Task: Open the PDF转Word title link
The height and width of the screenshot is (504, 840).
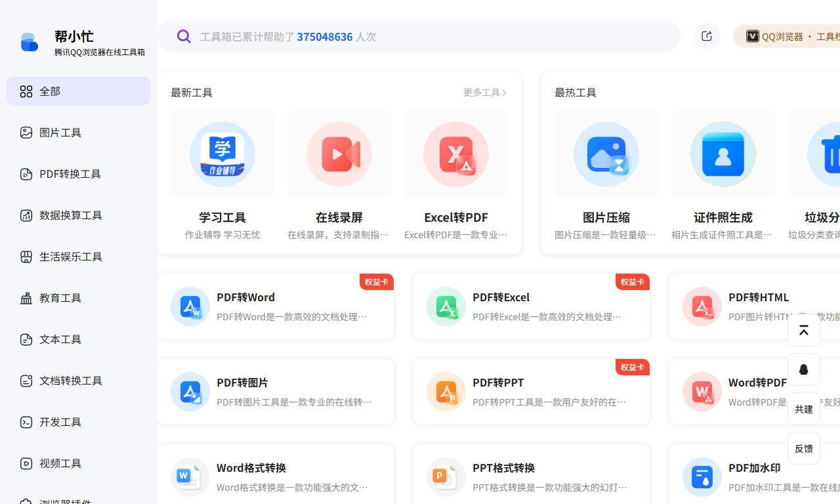Action: pos(246,297)
